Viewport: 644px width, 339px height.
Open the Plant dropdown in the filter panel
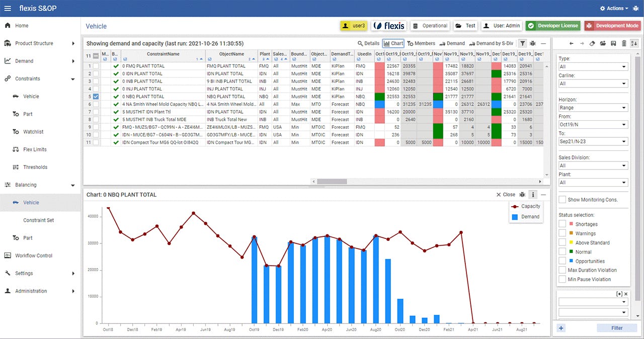[x=593, y=183]
